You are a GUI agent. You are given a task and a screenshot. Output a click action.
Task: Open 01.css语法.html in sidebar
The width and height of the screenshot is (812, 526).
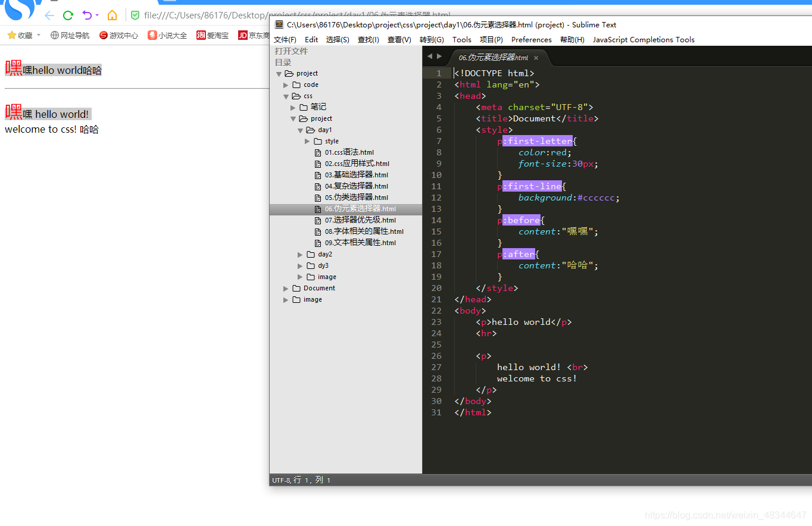coord(349,152)
